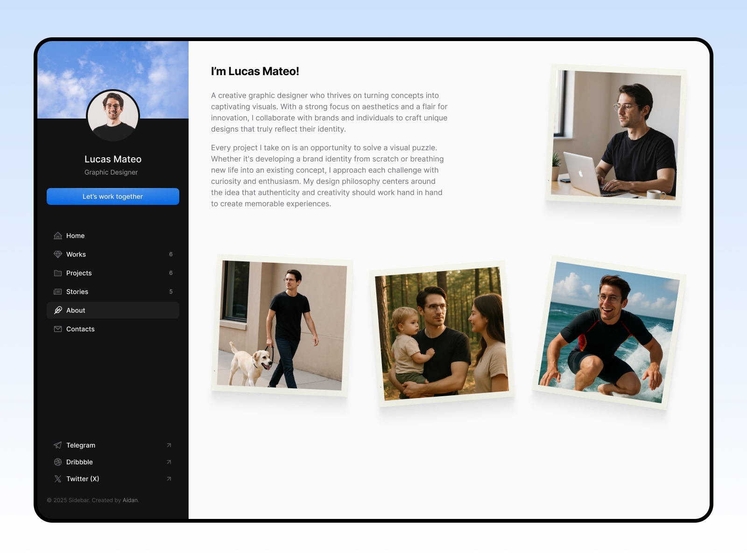Click Lucas Mateo's circular profile avatar
Screen dimensions: 747x560
[x=113, y=115]
